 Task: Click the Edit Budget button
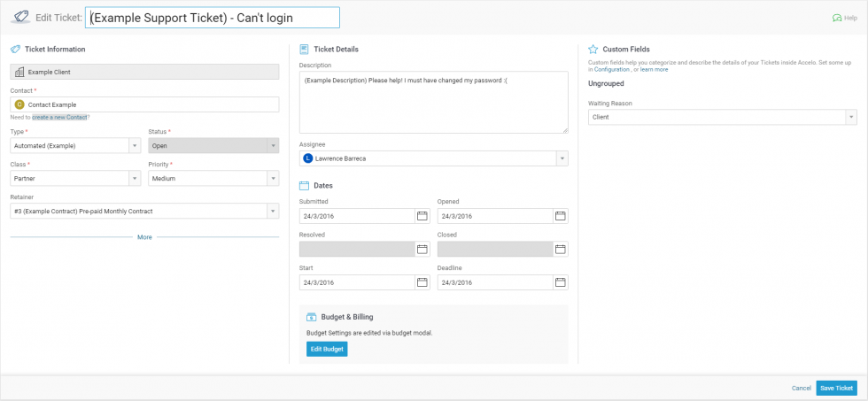click(327, 349)
